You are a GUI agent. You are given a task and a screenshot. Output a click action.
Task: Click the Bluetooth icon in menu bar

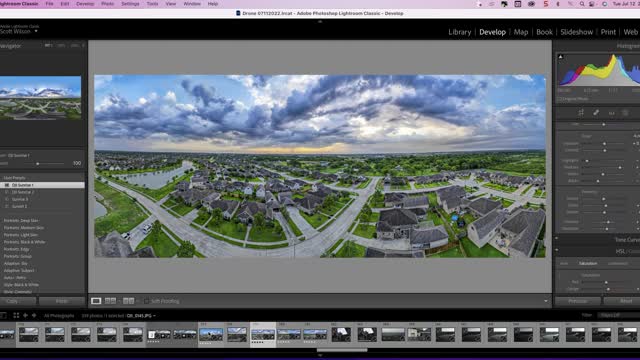[558, 4]
